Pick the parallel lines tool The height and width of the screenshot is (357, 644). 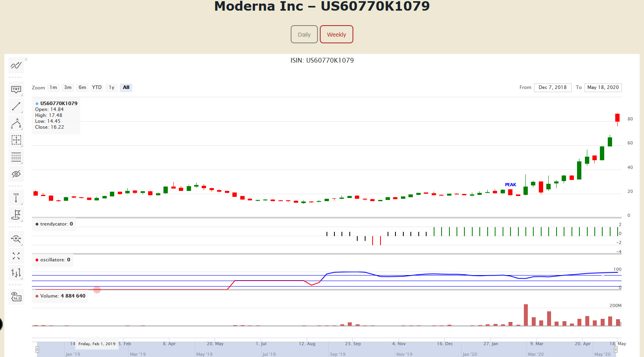tap(16, 157)
